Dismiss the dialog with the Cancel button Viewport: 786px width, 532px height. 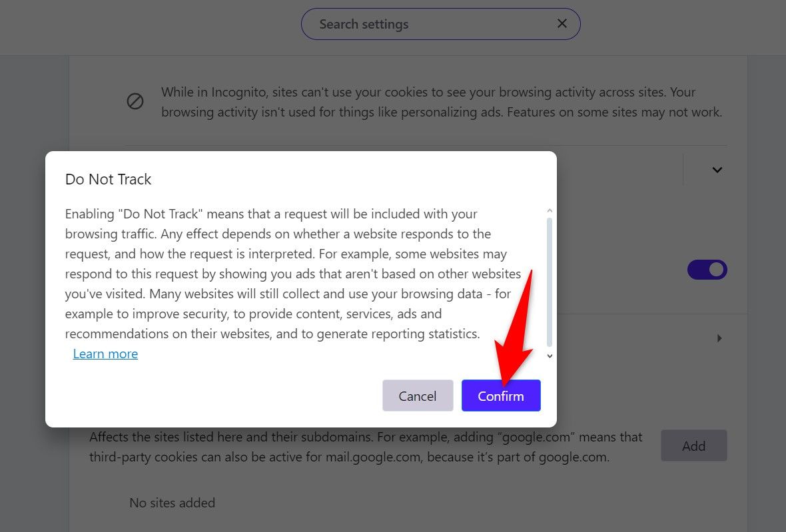pos(418,396)
